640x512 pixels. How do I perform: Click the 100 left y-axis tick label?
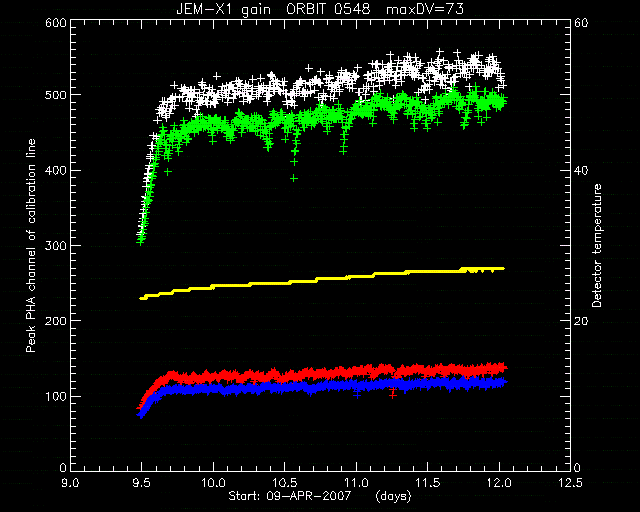tap(56, 396)
